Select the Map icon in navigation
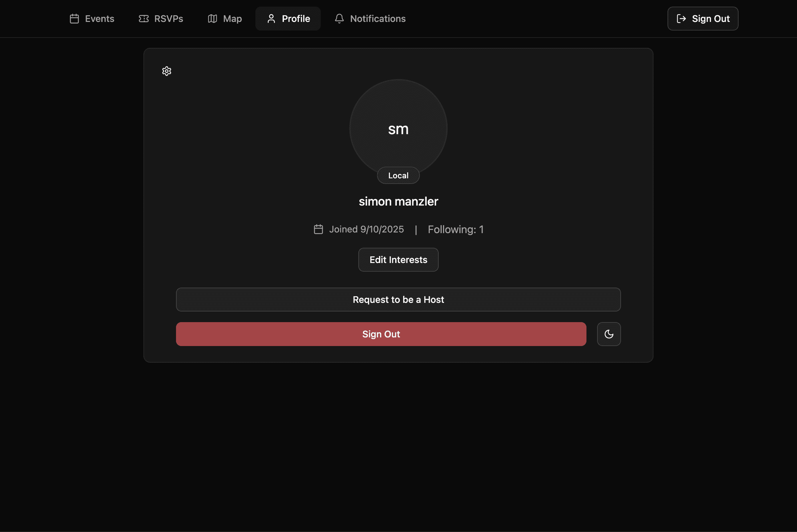The image size is (797, 532). (212, 19)
